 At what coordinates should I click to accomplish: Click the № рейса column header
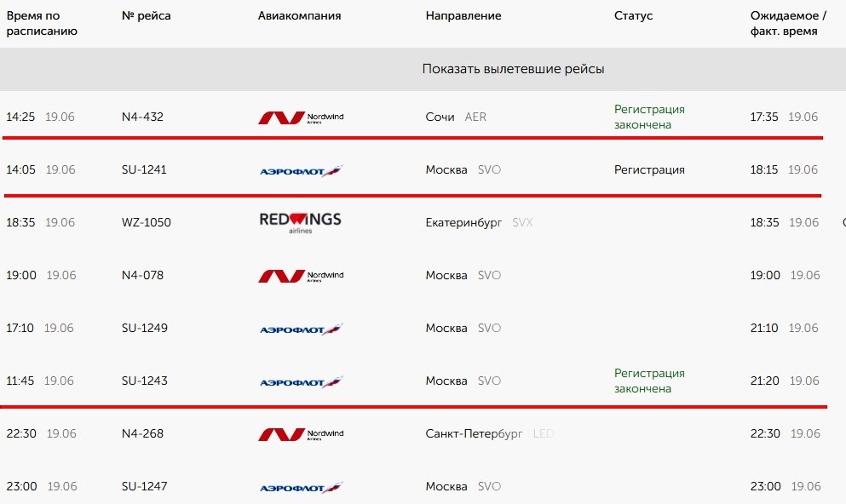tap(147, 15)
